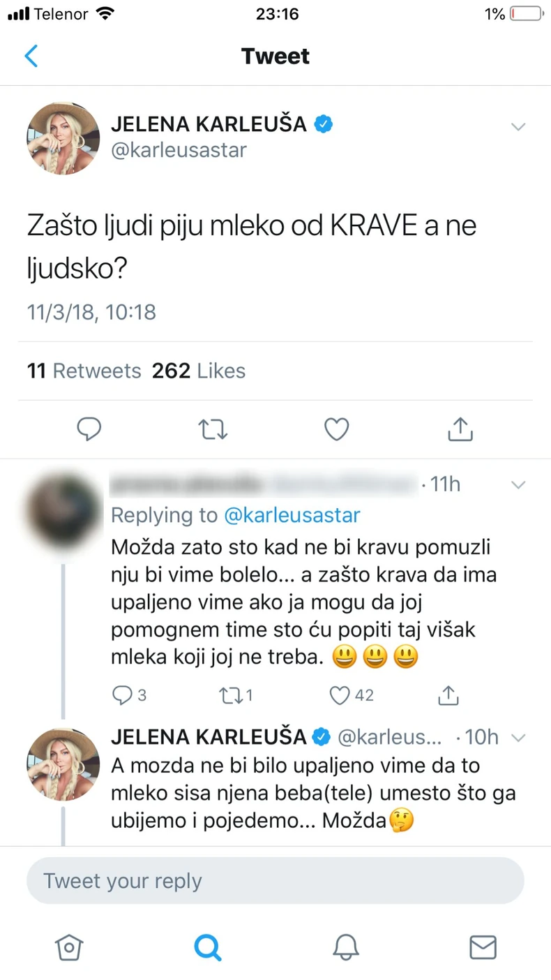
Task: Open the Messages envelope tab
Action: [483, 947]
